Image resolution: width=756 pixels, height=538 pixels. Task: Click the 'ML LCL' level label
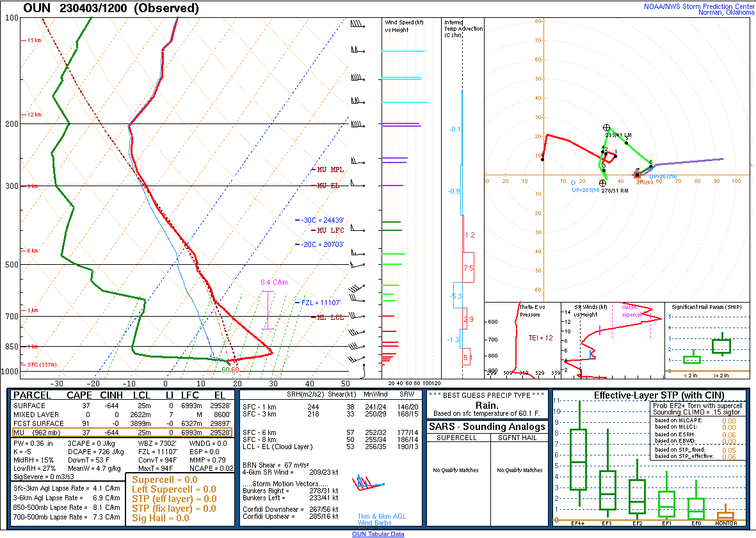point(330,317)
